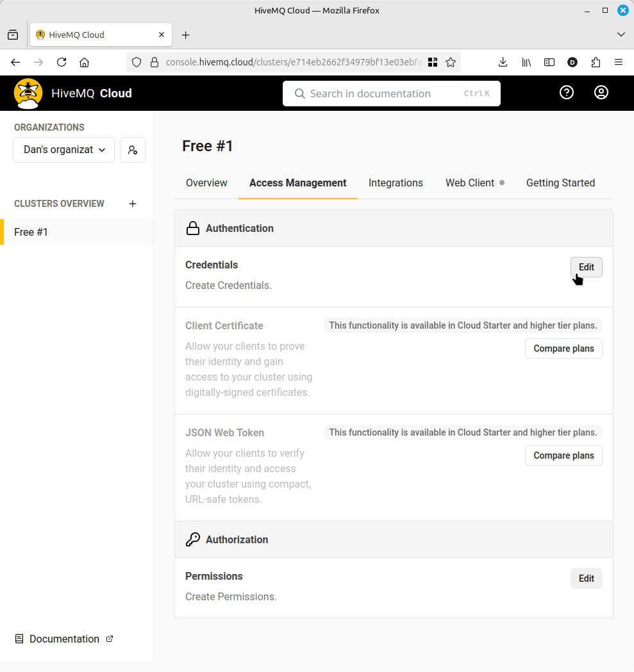
Task: Bookmark this page with star icon
Action: (x=451, y=62)
